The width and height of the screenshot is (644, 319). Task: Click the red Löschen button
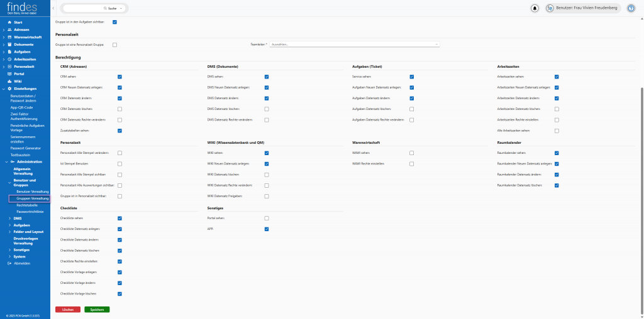point(68,310)
